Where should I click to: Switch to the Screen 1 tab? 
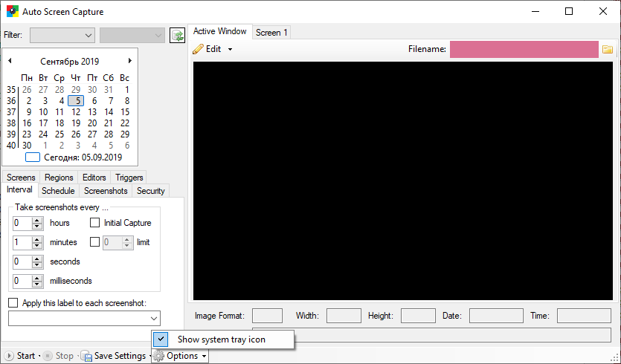point(271,33)
